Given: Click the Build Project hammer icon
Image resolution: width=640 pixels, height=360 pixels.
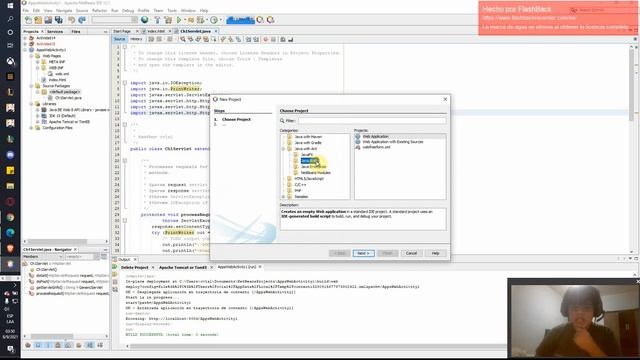Looking at the screenshot, I should click(x=157, y=20).
